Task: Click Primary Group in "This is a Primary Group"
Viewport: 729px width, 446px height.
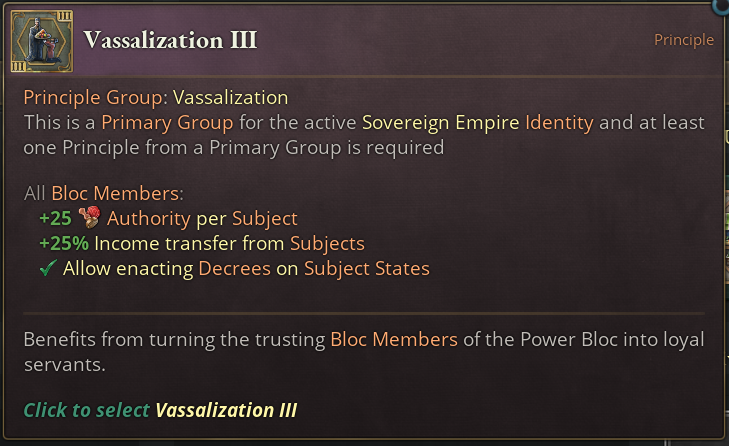Action: (x=167, y=123)
